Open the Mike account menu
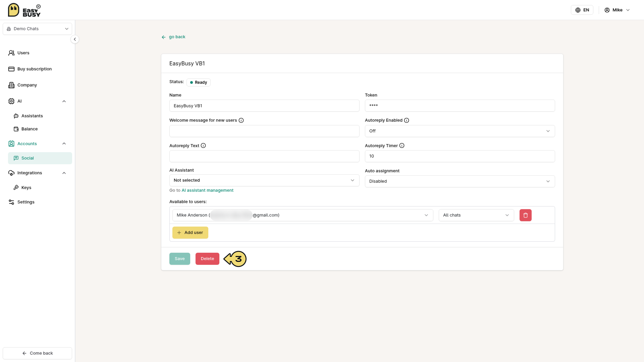This screenshot has height=362, width=644. tap(617, 10)
